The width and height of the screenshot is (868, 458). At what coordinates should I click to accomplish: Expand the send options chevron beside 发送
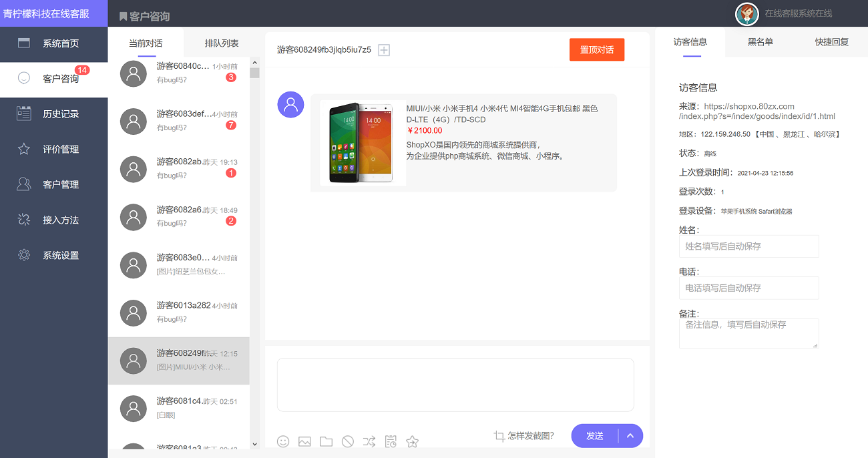click(x=630, y=435)
